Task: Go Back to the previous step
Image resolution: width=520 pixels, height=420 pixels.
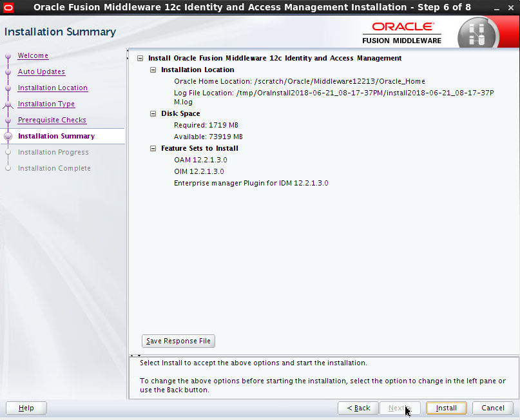Action: pyautogui.click(x=358, y=408)
